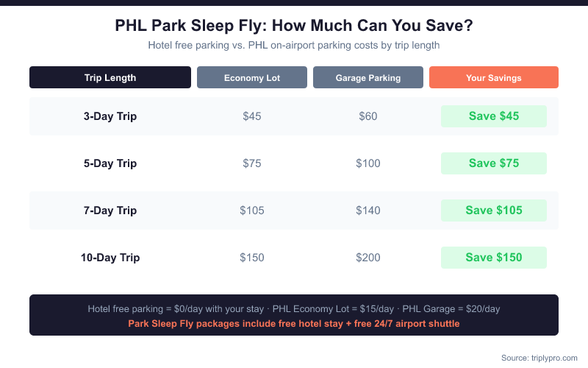Select the Your Savings column header

(x=494, y=77)
